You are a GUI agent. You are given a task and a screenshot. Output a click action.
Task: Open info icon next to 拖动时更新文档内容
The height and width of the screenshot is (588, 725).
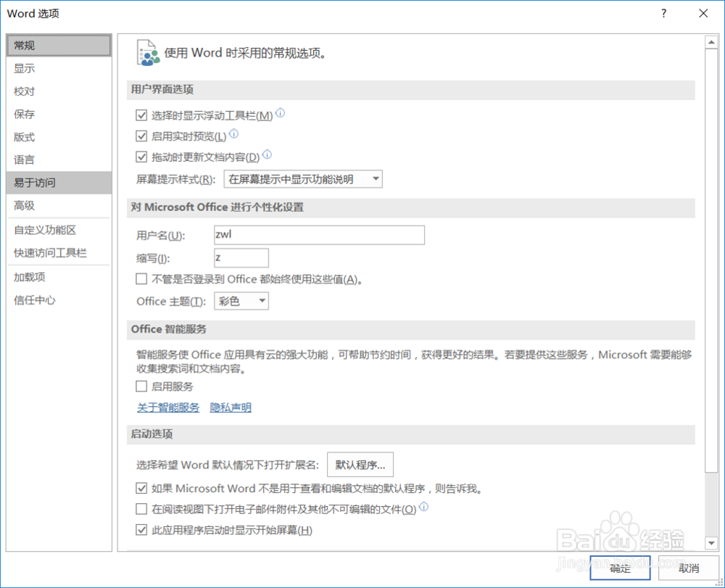pyautogui.click(x=268, y=154)
